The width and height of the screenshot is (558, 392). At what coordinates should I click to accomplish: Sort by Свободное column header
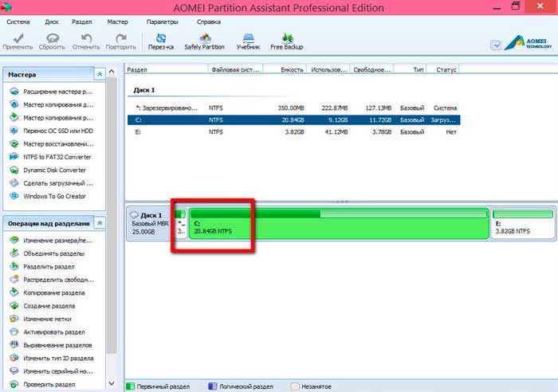coord(372,70)
